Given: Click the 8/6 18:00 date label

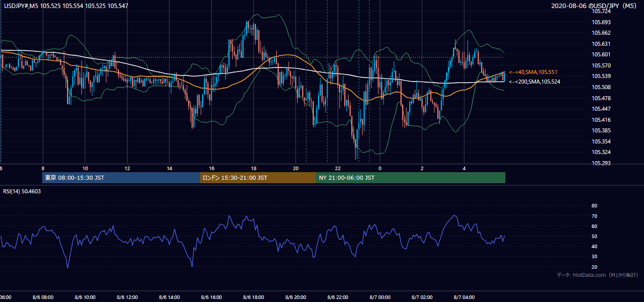Looking at the screenshot, I should pos(254,297).
